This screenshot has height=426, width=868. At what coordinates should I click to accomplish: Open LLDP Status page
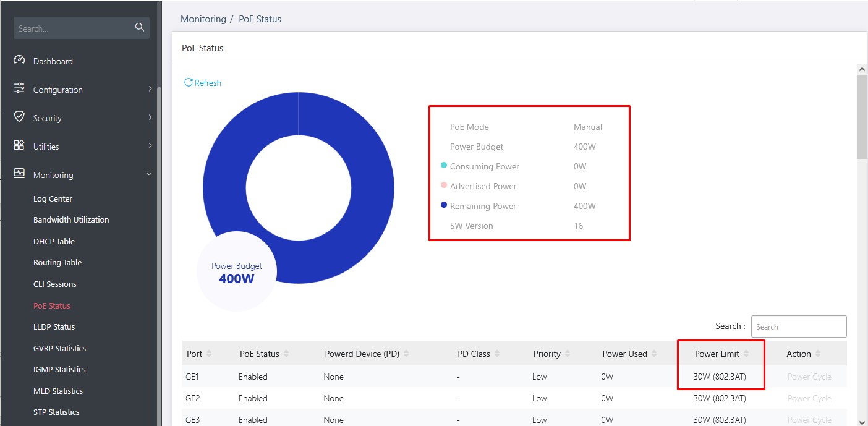pyautogui.click(x=54, y=326)
